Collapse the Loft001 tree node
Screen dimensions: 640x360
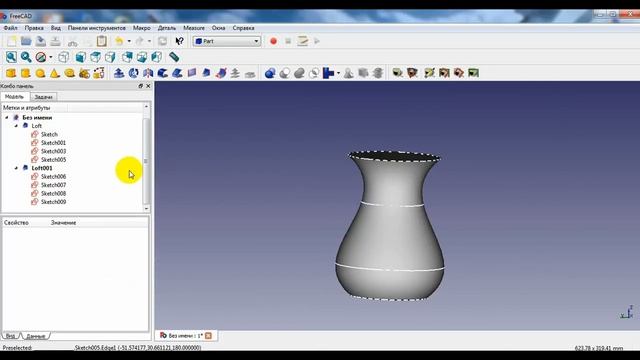pos(16,168)
